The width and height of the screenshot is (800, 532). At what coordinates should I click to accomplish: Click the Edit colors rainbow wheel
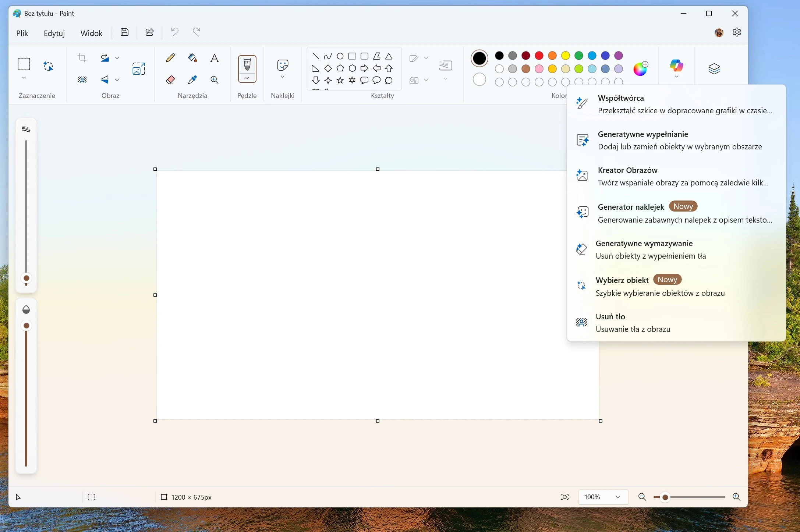(x=640, y=69)
